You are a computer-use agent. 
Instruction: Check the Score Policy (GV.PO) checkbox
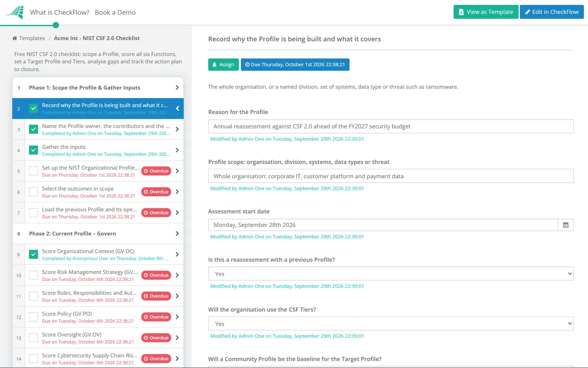click(34, 317)
